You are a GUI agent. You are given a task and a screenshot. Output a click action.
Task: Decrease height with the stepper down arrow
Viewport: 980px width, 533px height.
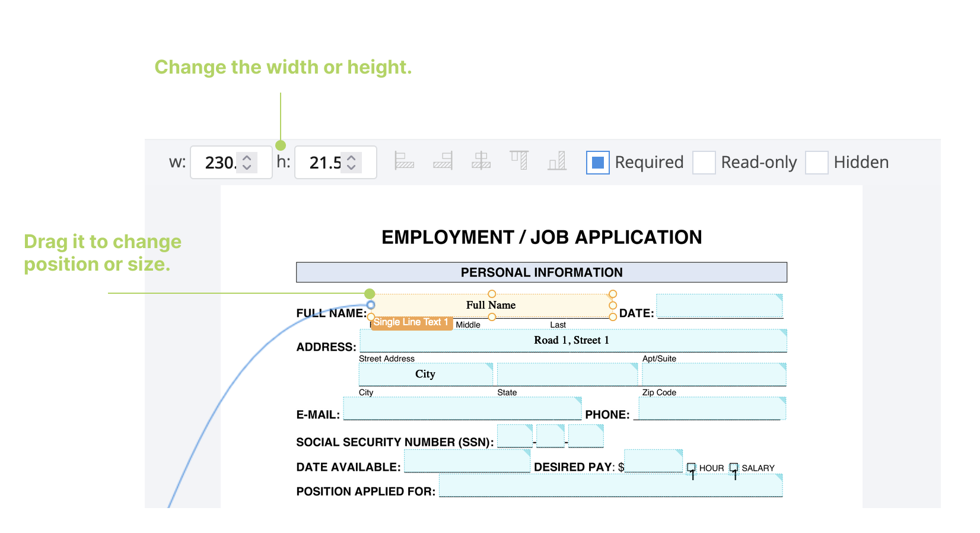(x=351, y=167)
